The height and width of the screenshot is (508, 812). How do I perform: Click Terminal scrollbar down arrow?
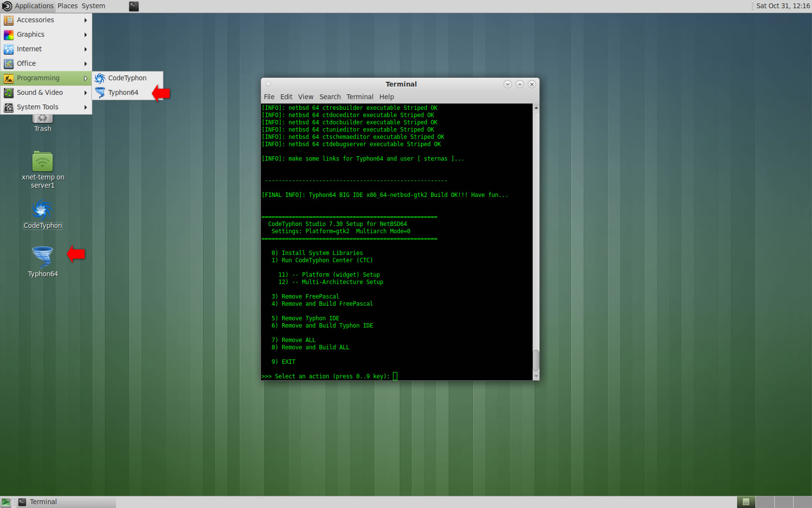536,376
